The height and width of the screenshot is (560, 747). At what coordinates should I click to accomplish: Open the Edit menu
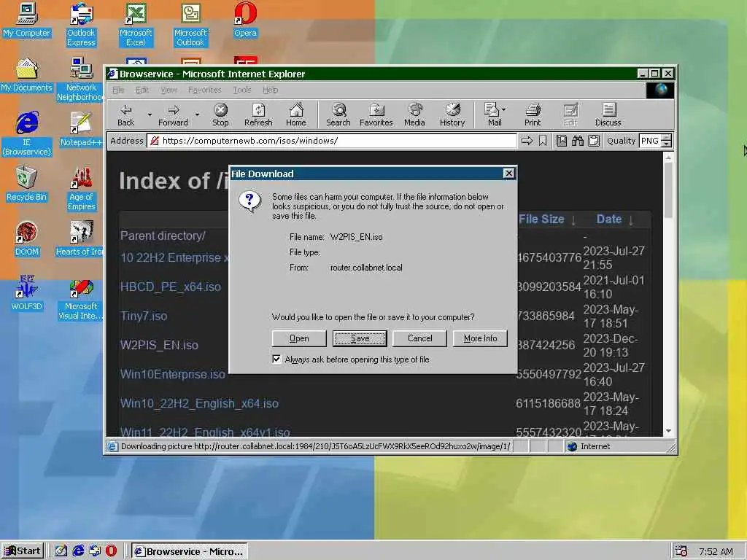pos(142,90)
